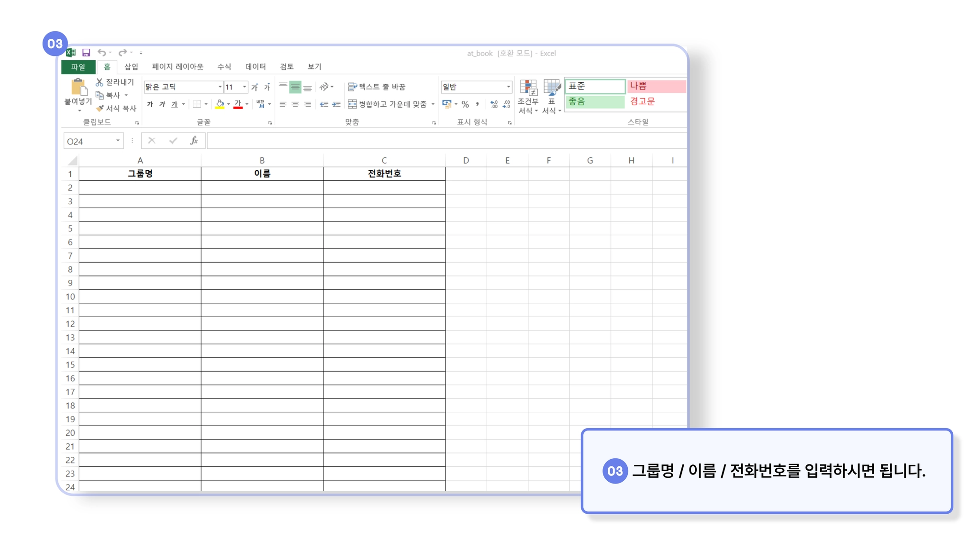
Task: Click the Insert Function fx icon
Action: click(194, 141)
